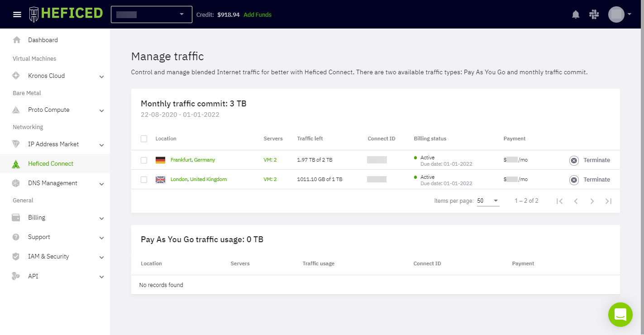
Task: Open Frankfurt, Germany location link
Action: click(193, 160)
